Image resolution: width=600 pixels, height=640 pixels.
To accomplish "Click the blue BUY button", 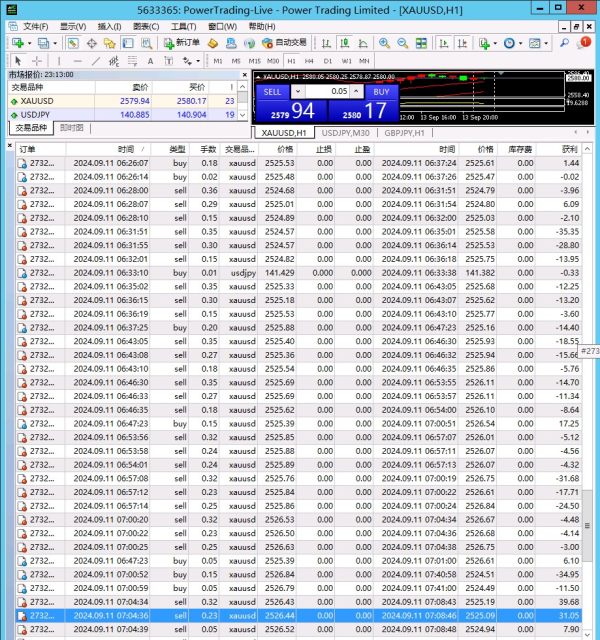I will [x=381, y=92].
